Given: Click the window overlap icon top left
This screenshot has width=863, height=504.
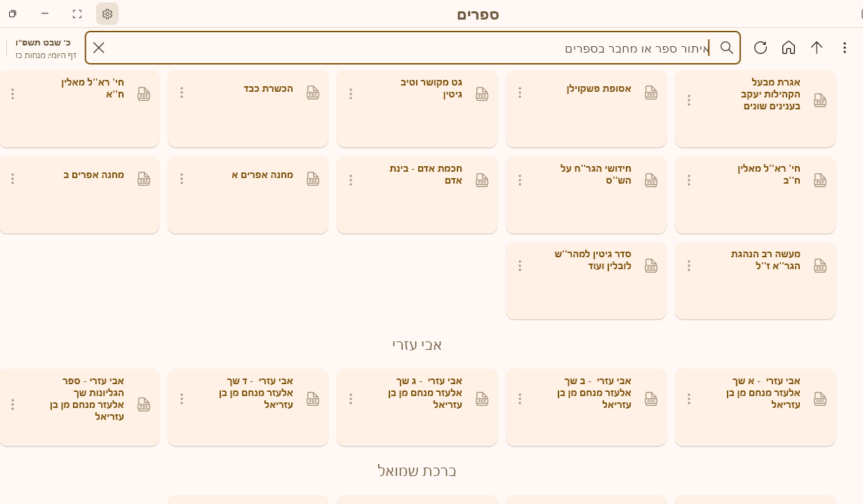Looking at the screenshot, I should (x=12, y=13).
